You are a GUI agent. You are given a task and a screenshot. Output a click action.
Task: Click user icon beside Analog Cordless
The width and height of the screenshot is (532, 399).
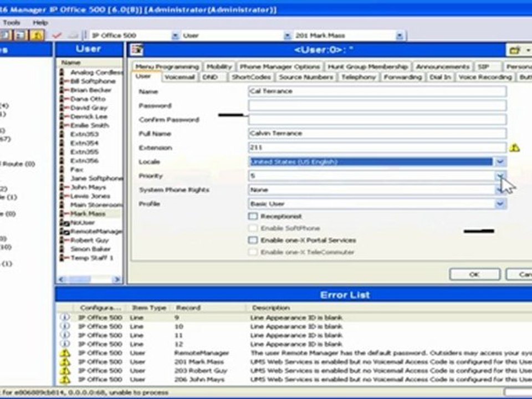point(62,72)
